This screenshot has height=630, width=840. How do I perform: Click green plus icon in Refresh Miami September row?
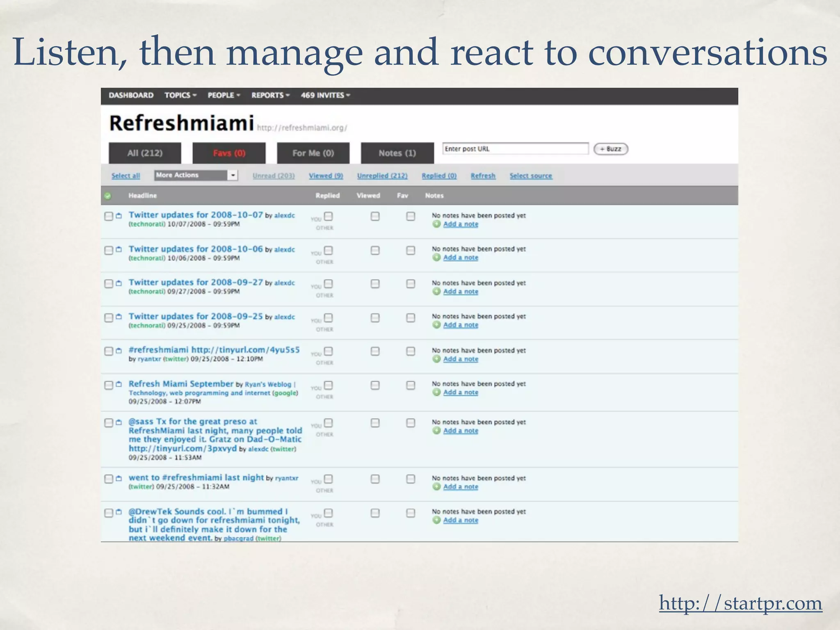pos(436,392)
